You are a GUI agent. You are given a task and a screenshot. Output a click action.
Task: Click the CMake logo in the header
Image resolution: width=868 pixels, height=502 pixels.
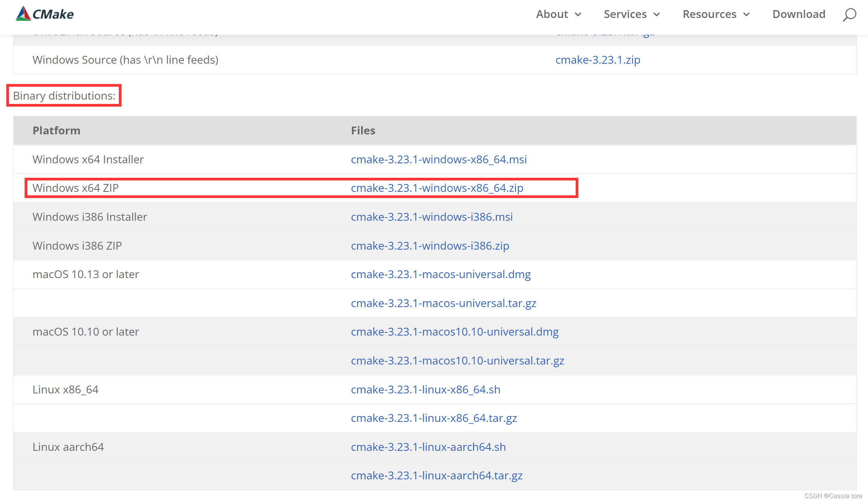(45, 14)
